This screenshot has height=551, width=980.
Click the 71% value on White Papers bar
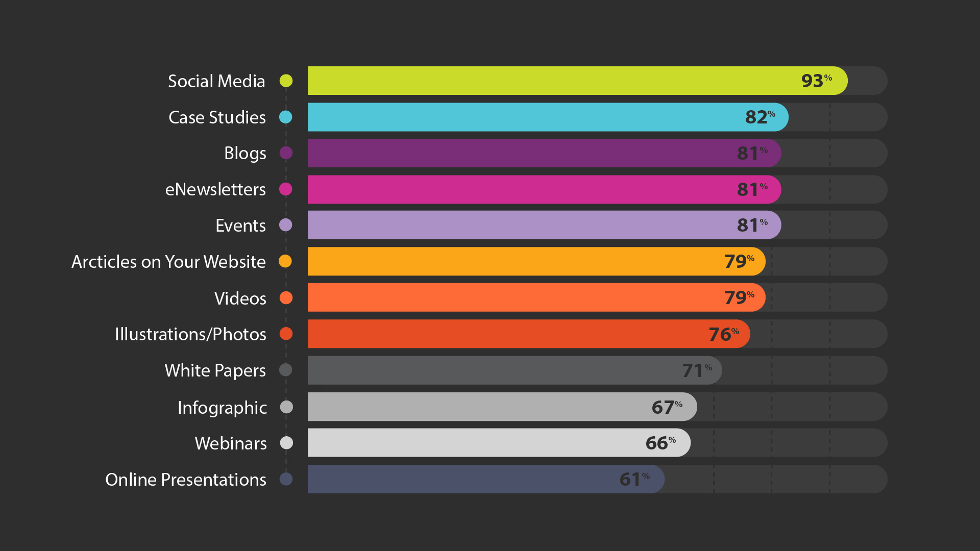(x=696, y=370)
